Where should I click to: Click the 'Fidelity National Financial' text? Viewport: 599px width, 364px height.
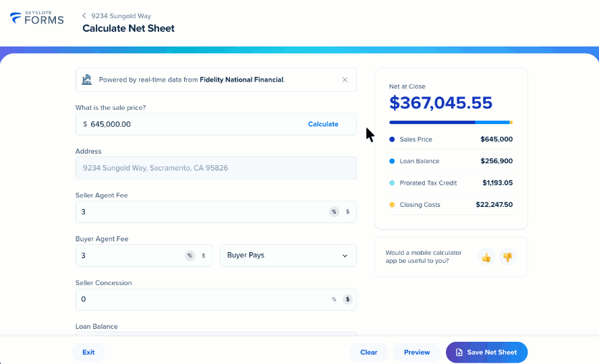[x=241, y=80]
